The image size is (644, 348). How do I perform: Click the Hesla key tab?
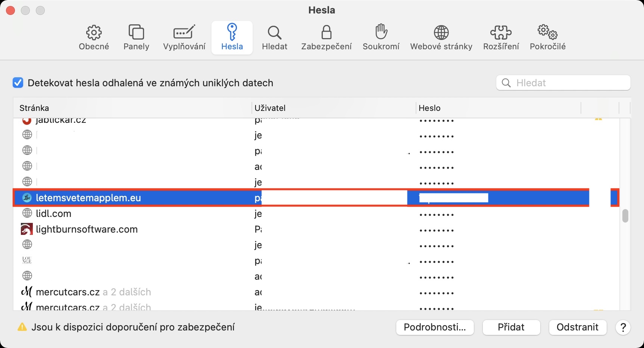[x=232, y=38]
